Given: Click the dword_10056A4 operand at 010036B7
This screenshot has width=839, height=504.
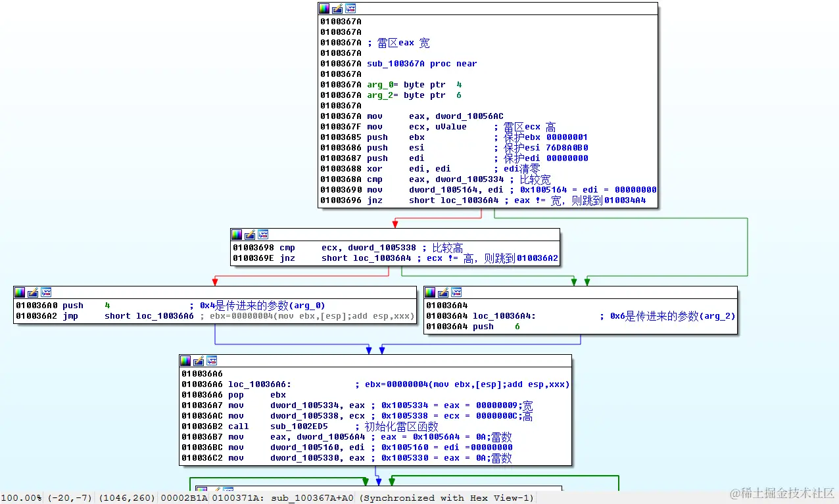Looking at the screenshot, I should (331, 437).
